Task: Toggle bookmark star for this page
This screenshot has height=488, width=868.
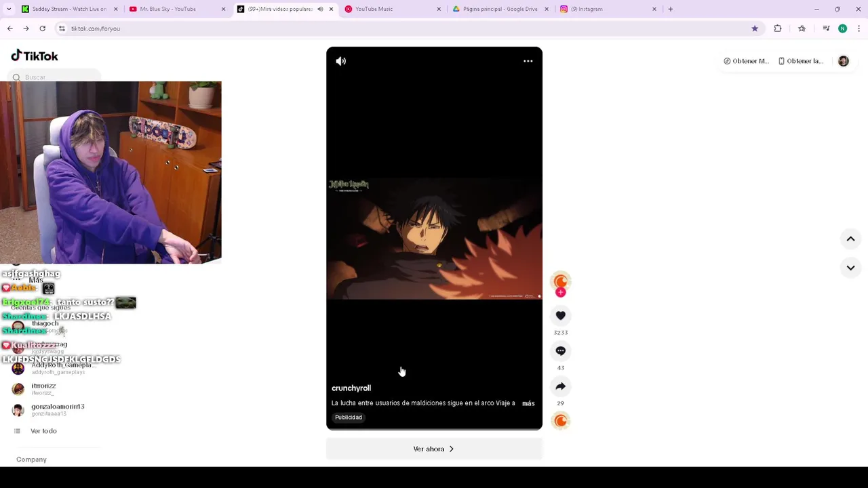Action: (x=755, y=28)
